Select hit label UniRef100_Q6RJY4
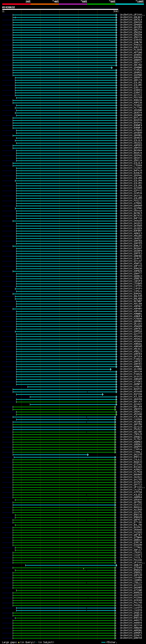 click(x=131, y=80)
